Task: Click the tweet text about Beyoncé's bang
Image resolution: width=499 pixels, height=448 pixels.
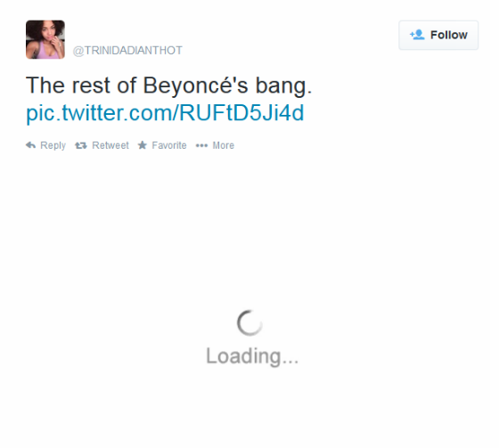Action: 168,86
